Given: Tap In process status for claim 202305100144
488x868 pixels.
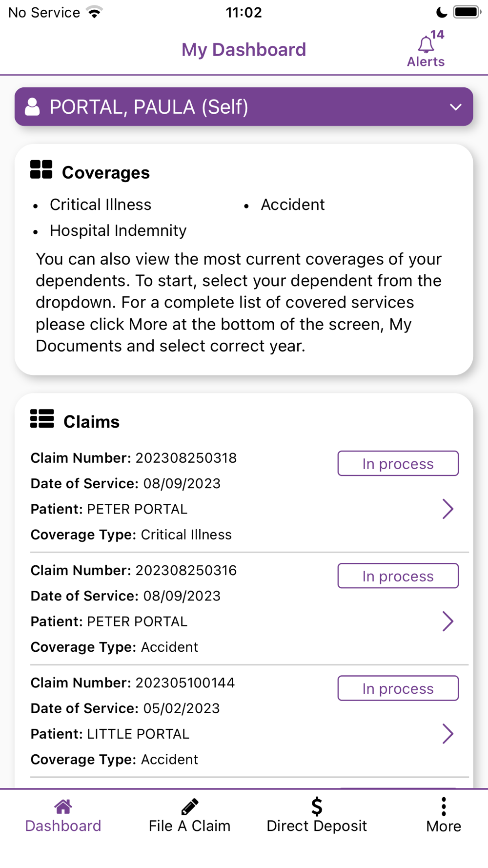Looking at the screenshot, I should (x=398, y=688).
